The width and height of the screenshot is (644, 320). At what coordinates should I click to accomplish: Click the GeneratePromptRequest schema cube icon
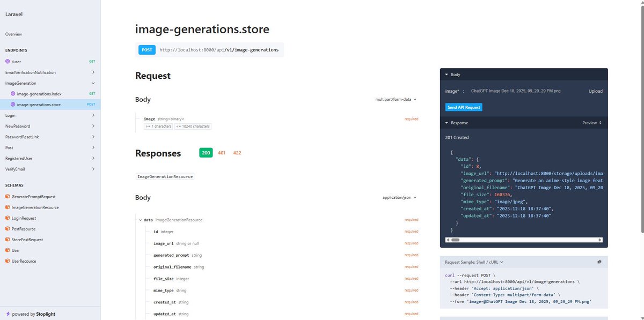coord(8,197)
